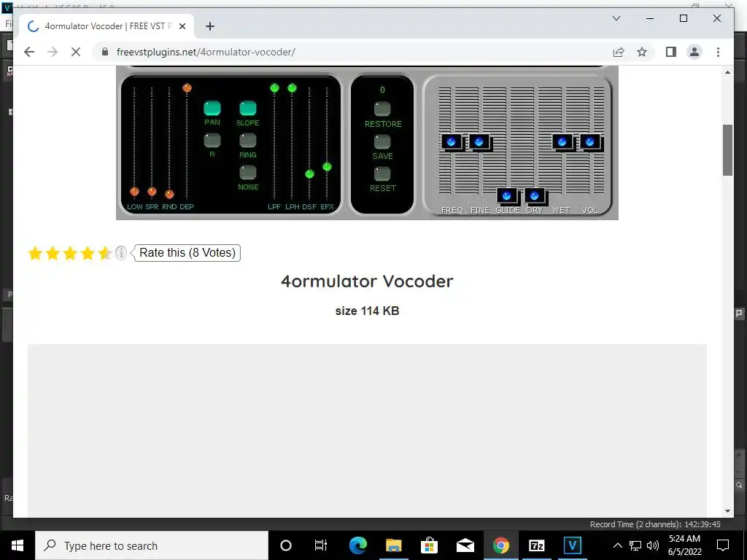Switch to Chrome on the taskbar
This screenshot has width=747, height=560.
pos(500,545)
